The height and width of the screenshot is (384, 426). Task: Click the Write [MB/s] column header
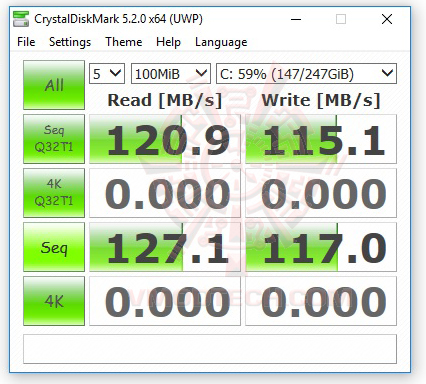tap(321, 100)
